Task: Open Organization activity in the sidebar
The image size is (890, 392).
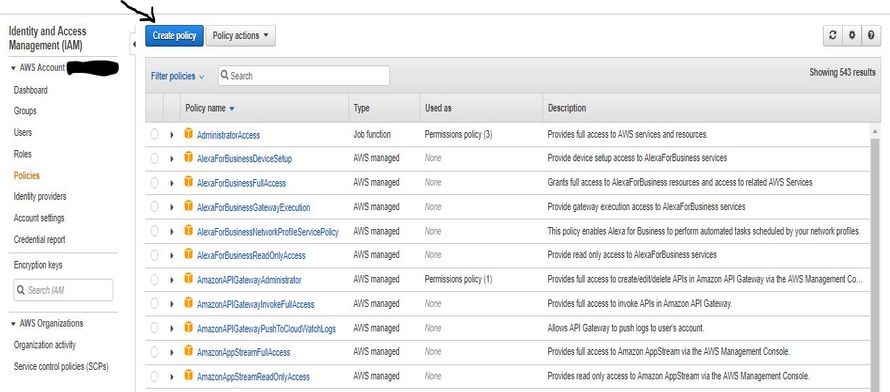Action: [45, 345]
